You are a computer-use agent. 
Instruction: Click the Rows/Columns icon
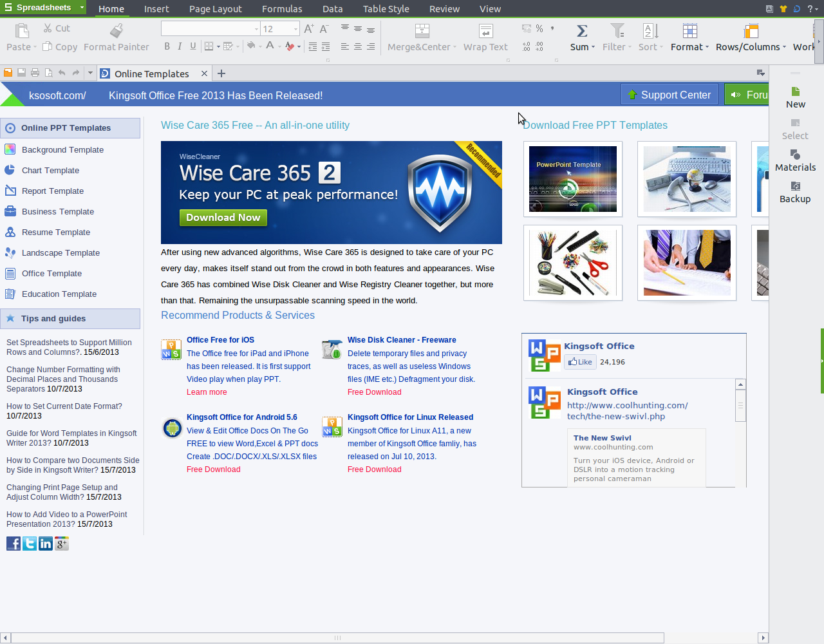coord(751,31)
